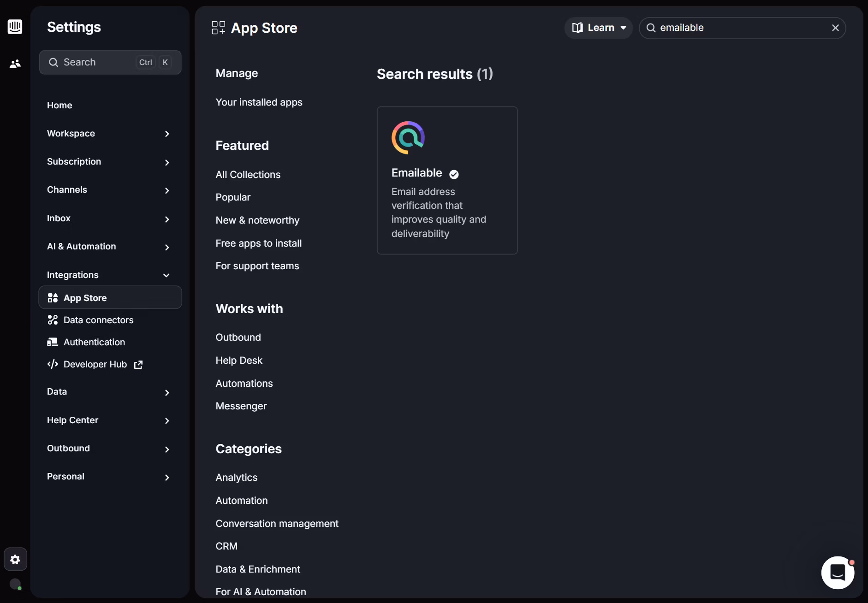Open Your installed apps
This screenshot has height=603, width=868.
coord(259,102)
